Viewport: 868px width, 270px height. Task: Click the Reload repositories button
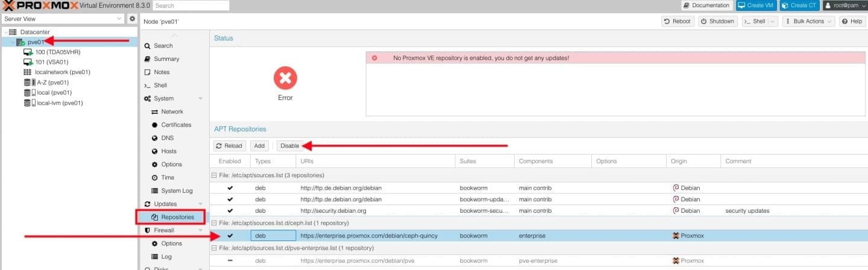(x=229, y=146)
